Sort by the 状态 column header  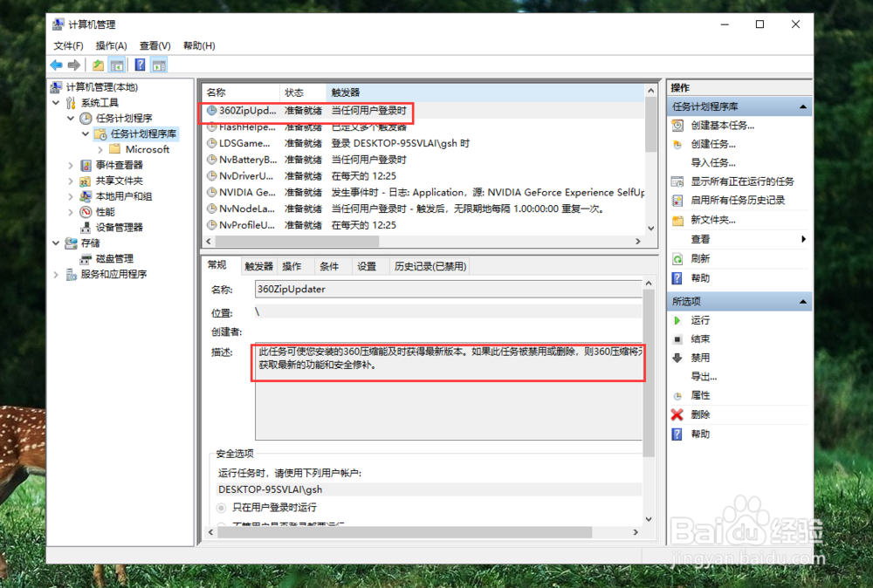click(303, 92)
